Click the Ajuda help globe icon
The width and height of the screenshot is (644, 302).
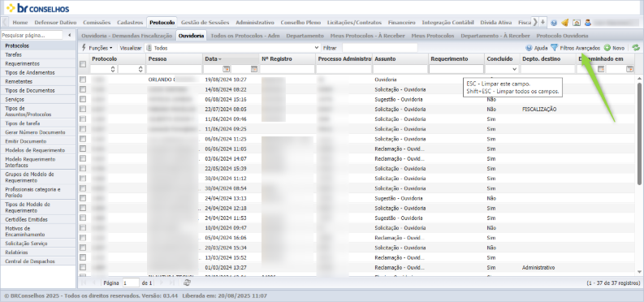pos(529,48)
